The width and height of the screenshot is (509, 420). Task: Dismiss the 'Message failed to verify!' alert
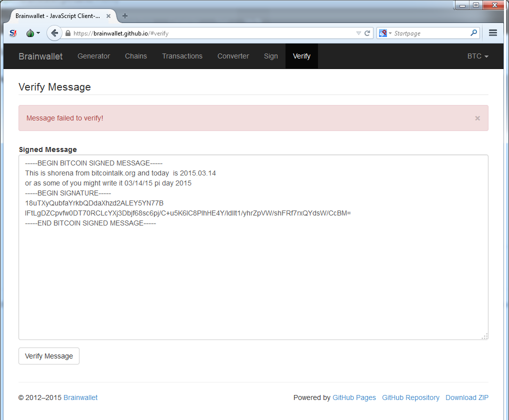[477, 118]
